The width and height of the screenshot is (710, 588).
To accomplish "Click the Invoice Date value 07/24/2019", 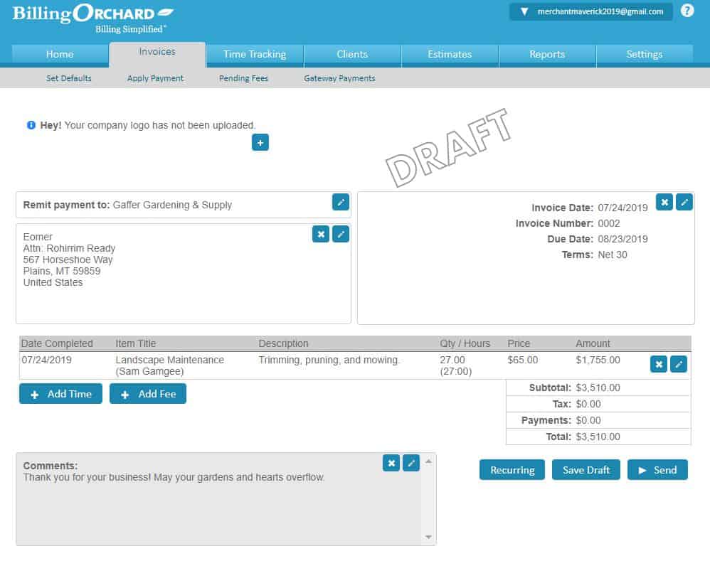I will click(622, 208).
